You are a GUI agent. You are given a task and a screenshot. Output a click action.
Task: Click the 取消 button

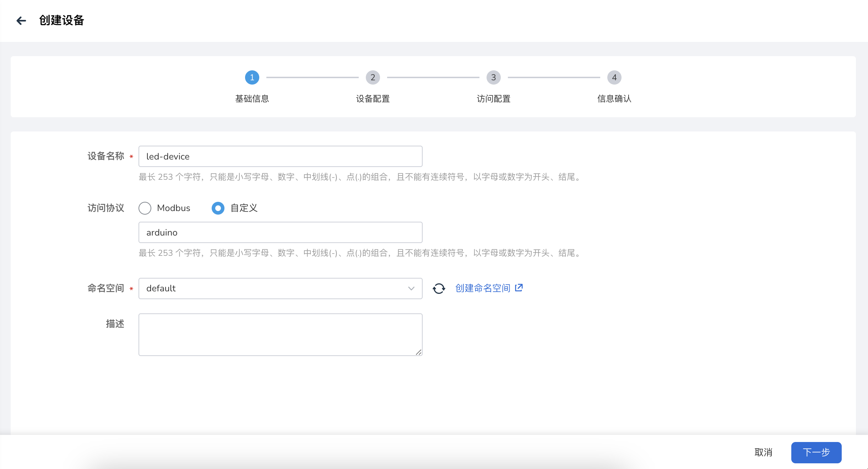763,452
